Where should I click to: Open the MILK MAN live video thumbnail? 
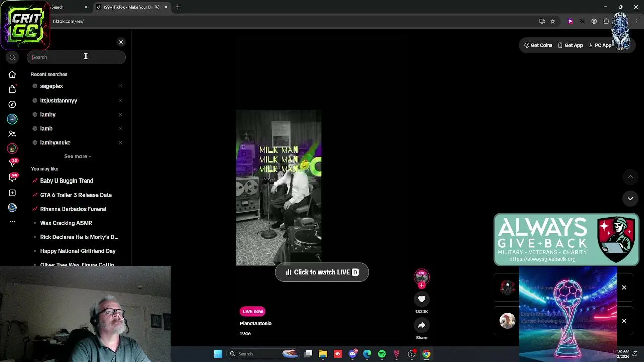pos(279,188)
